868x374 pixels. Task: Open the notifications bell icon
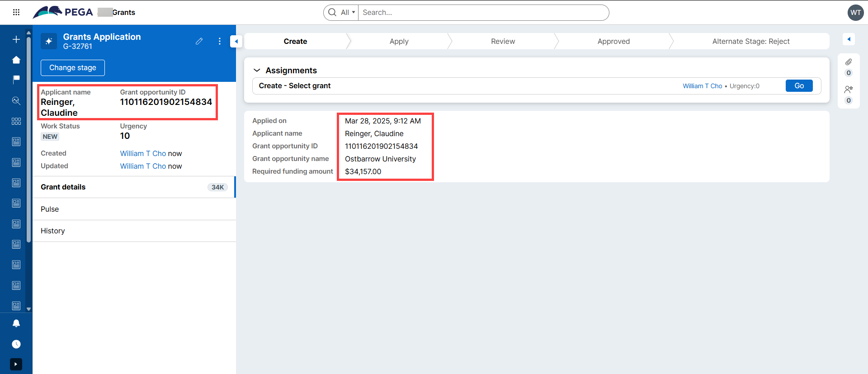coord(16,323)
